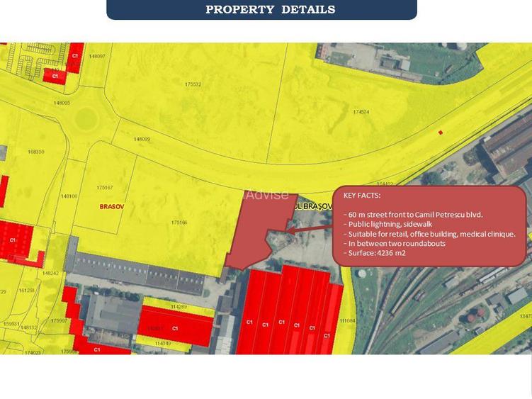Click parcel label 175166
This screenshot has width=532, height=399.
point(179,222)
